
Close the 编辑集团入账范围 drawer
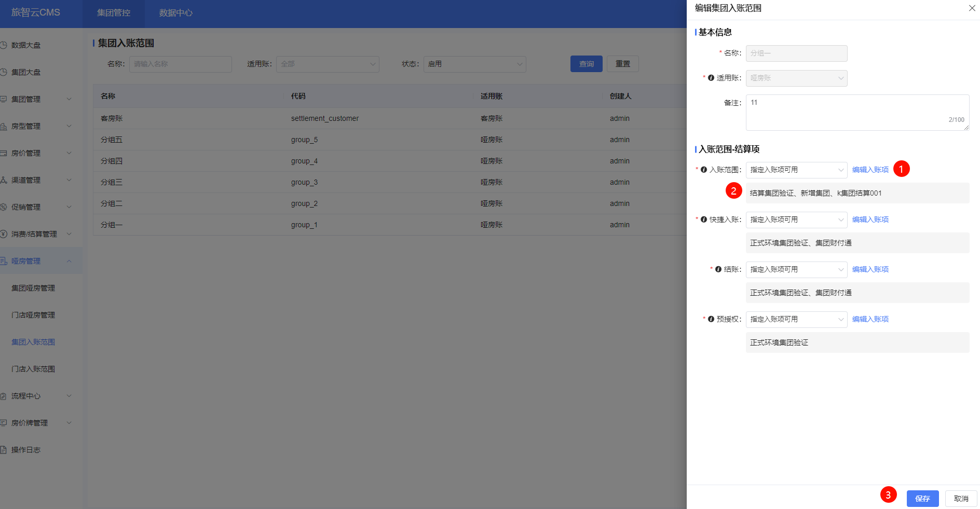point(972,8)
